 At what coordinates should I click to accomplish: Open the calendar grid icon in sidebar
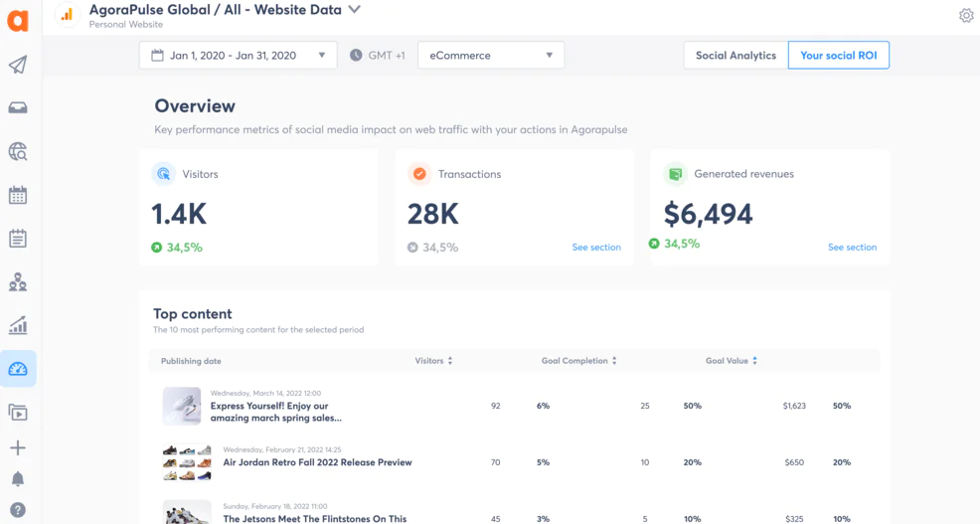(18, 195)
